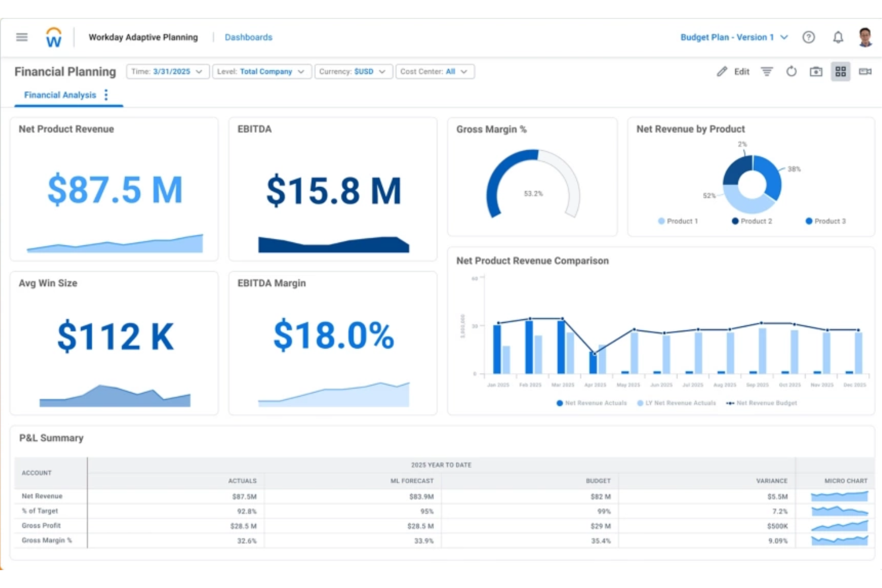Click the BUDGET column header
This screenshot has height=588, width=882.
click(598, 481)
